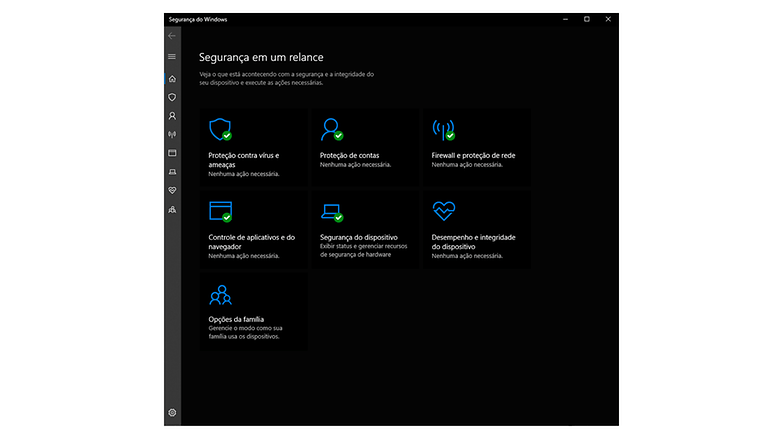The height and width of the screenshot is (440, 782).
Task: Click the large family group icon
Action: click(x=220, y=295)
